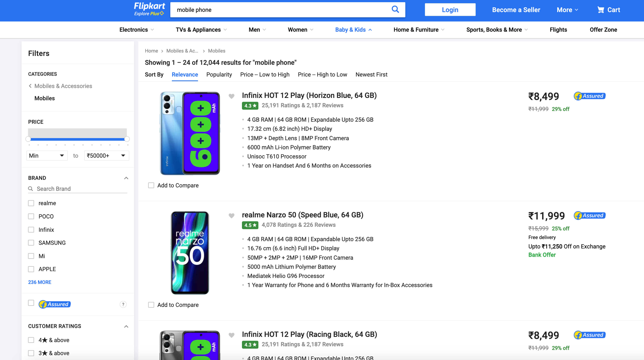Open the More dropdown
This screenshot has height=360, width=644.
[x=567, y=10]
